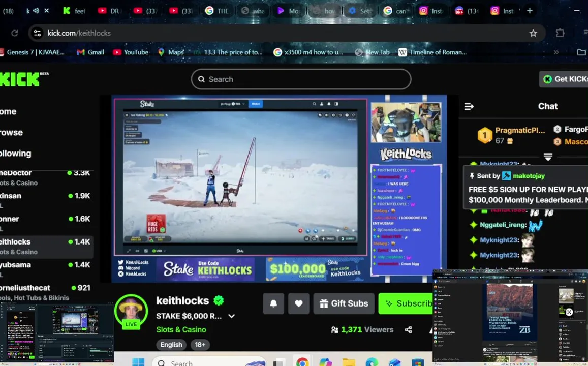Image resolution: width=588 pixels, height=366 pixels.
Task: Switch to the 'Set' settings tab
Action: point(360,11)
